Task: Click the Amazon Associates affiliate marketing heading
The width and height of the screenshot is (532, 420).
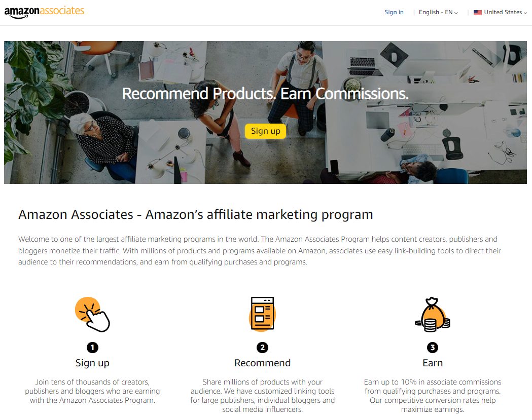Action: pos(195,215)
